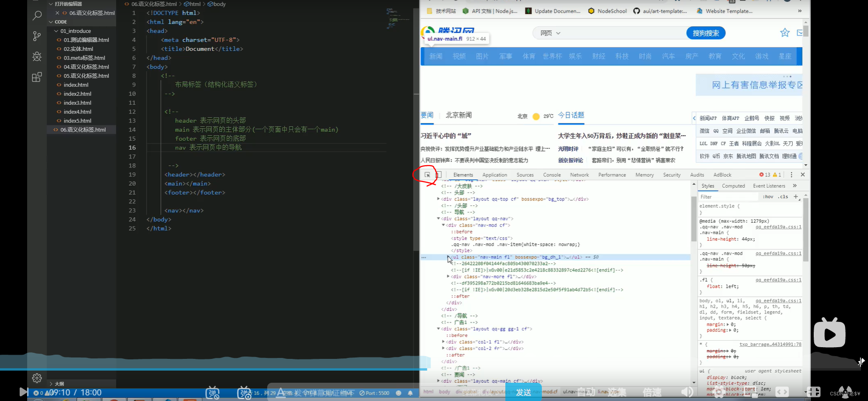The width and height of the screenshot is (868, 401).
Task: Open the Website Template bookmark
Action: (724, 11)
